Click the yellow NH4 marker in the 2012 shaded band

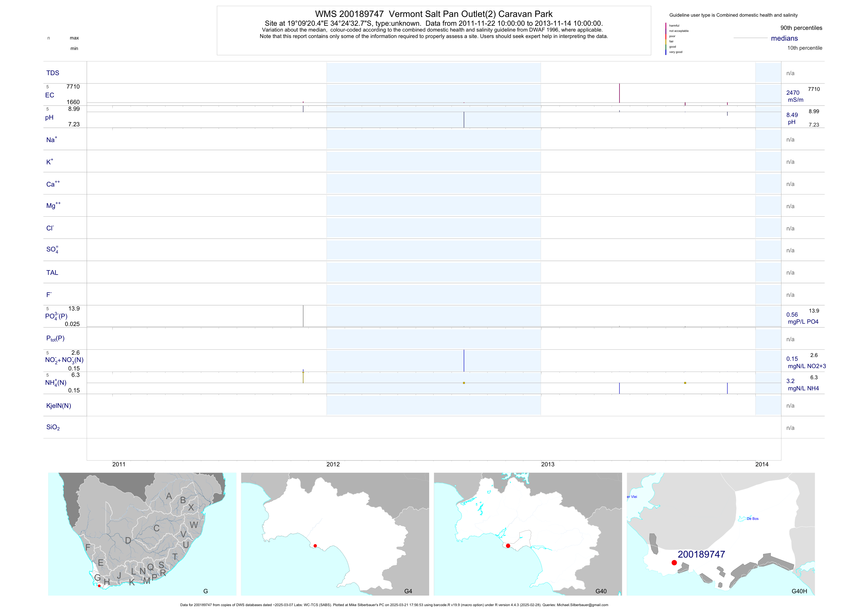[x=464, y=383]
